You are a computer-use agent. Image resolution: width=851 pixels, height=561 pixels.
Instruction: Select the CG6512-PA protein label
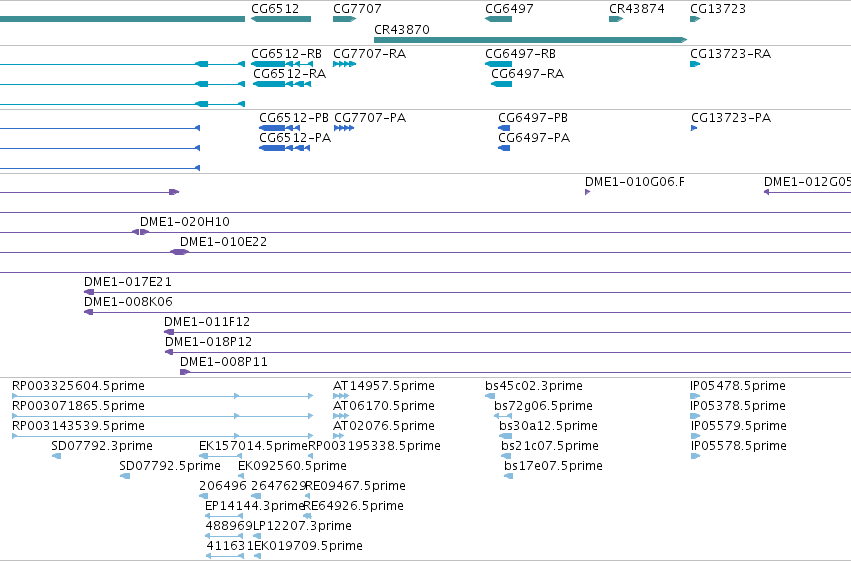pyautogui.click(x=295, y=138)
